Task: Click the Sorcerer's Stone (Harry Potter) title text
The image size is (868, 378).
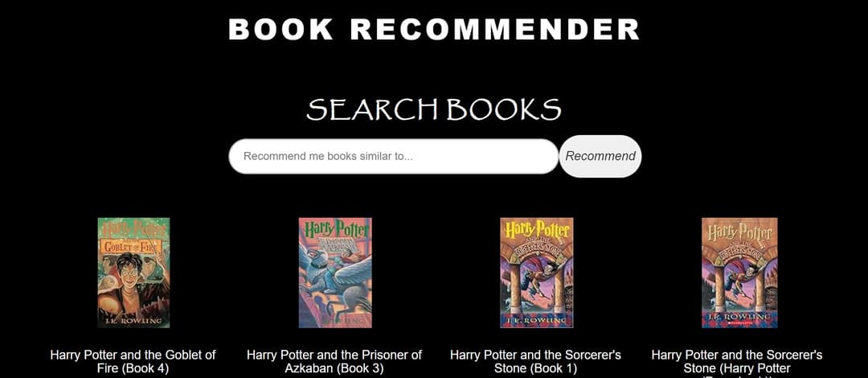Action: (x=737, y=363)
